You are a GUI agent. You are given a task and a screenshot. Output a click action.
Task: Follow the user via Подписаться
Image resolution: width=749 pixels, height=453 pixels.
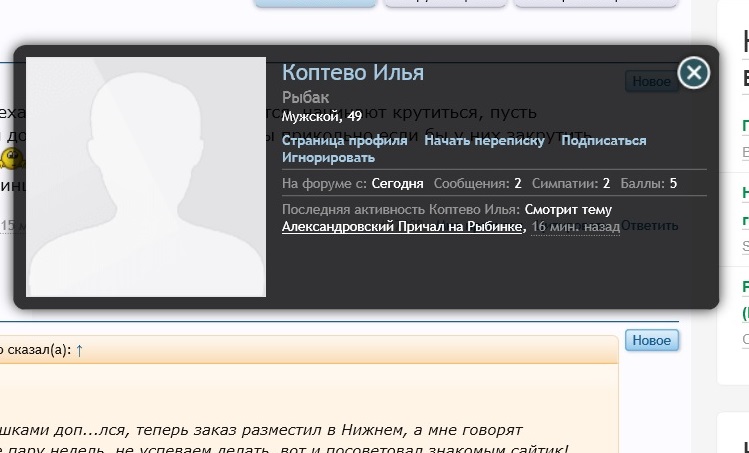(x=603, y=141)
